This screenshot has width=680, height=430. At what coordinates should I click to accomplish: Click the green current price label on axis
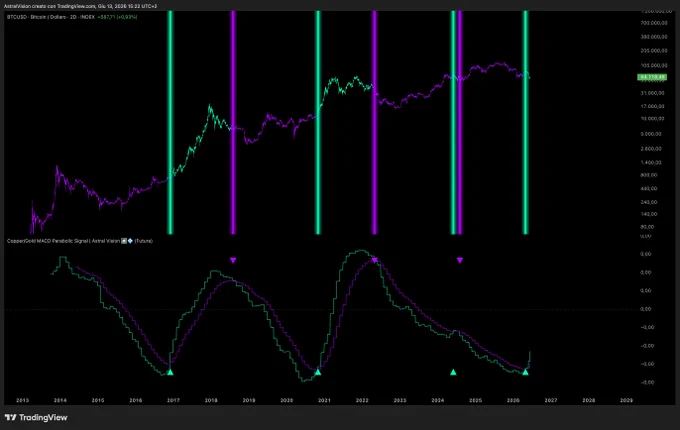pos(652,77)
